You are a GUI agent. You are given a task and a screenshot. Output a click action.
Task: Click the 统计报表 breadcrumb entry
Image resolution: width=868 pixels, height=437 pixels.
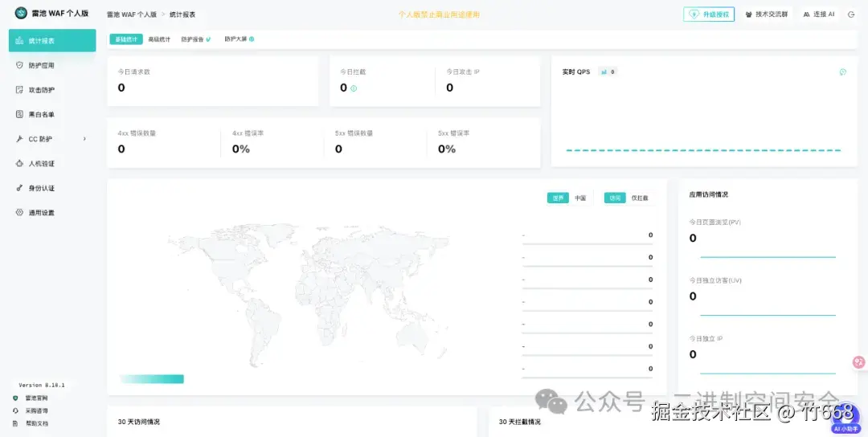click(x=182, y=14)
